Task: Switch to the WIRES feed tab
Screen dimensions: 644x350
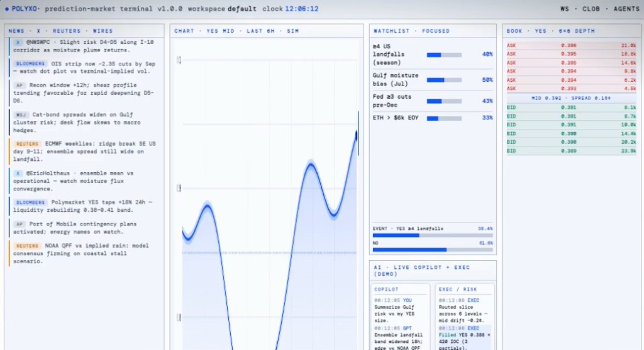Action: click(x=103, y=31)
